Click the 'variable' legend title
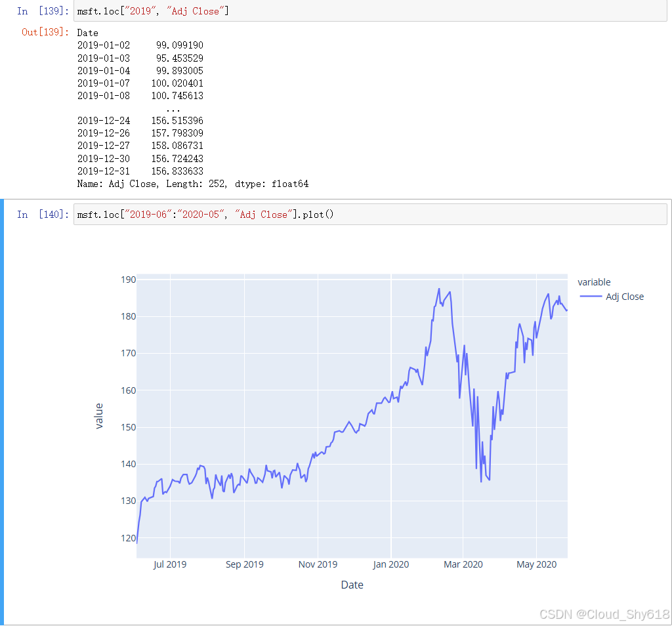This screenshot has height=626, width=672. [594, 282]
